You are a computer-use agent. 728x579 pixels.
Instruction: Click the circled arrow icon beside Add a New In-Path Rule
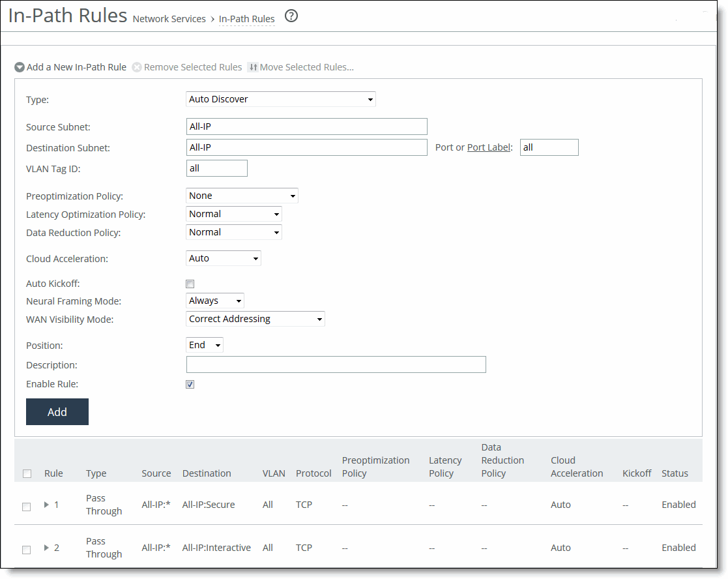[x=20, y=67]
